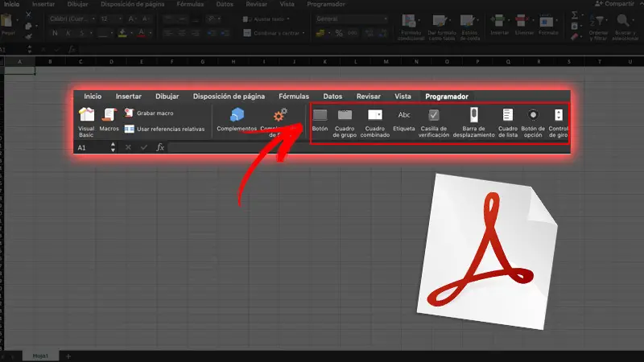Insert a Casilla de verificación control
Image resolution: width=644 pixels, height=362 pixels.
pyautogui.click(x=434, y=123)
